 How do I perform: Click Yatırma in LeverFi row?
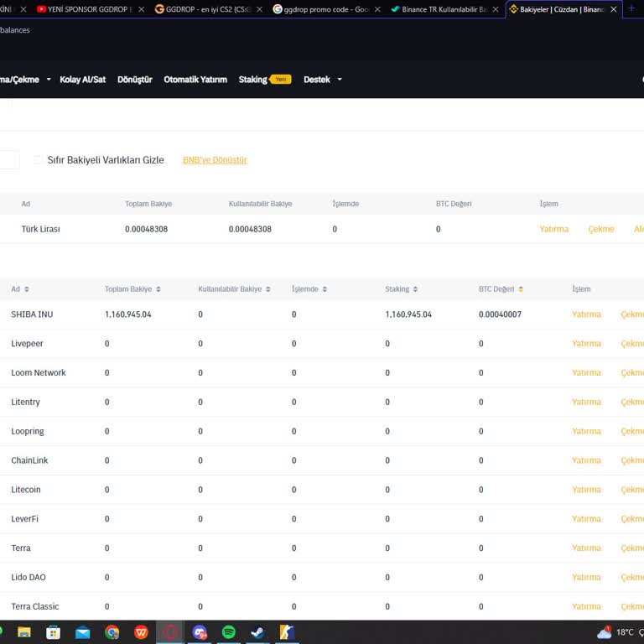[x=586, y=519]
